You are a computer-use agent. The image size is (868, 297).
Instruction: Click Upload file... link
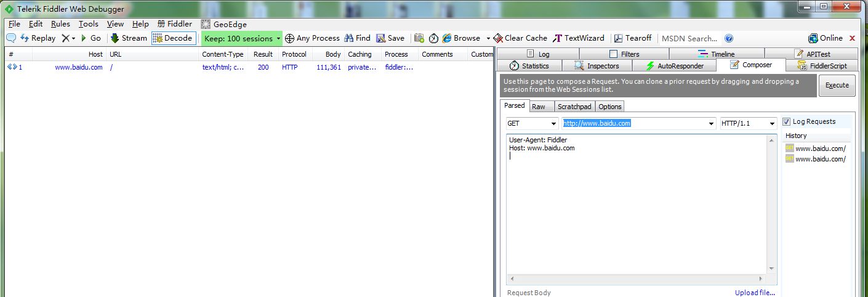[x=755, y=293]
